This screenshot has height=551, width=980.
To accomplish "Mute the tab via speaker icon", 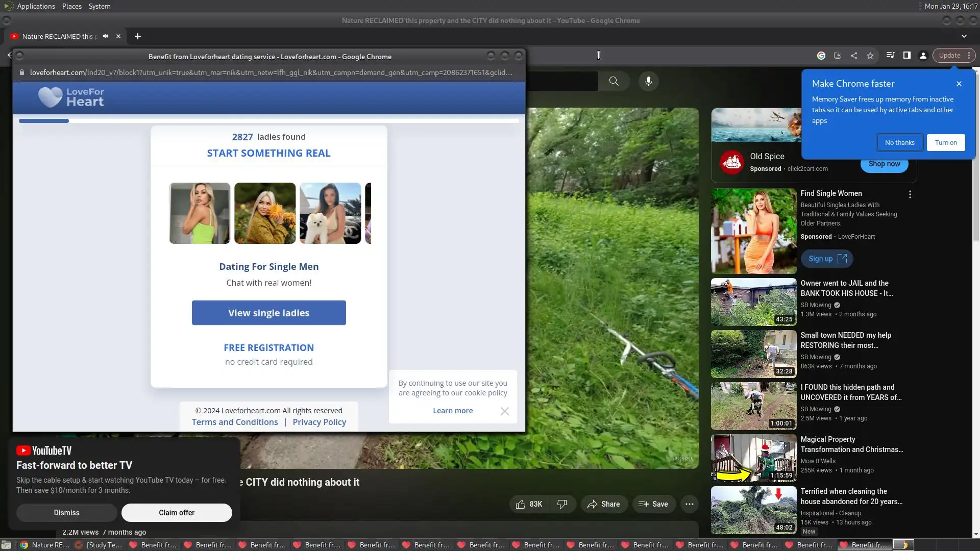I will (105, 36).
